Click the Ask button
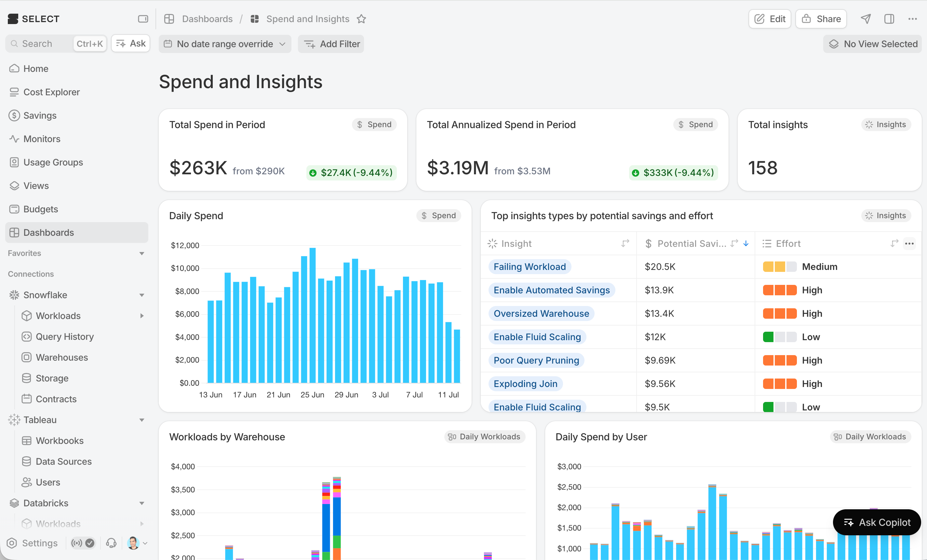 [x=131, y=44]
